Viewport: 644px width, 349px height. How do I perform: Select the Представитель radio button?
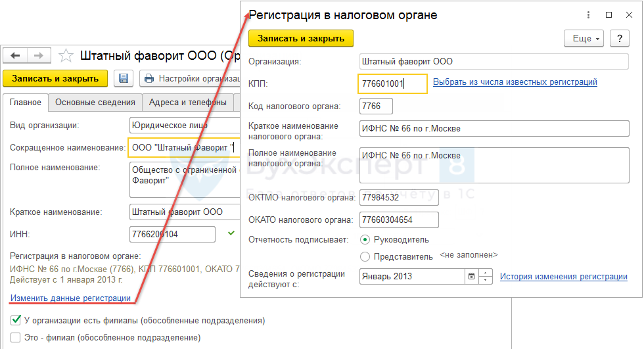[x=365, y=256]
